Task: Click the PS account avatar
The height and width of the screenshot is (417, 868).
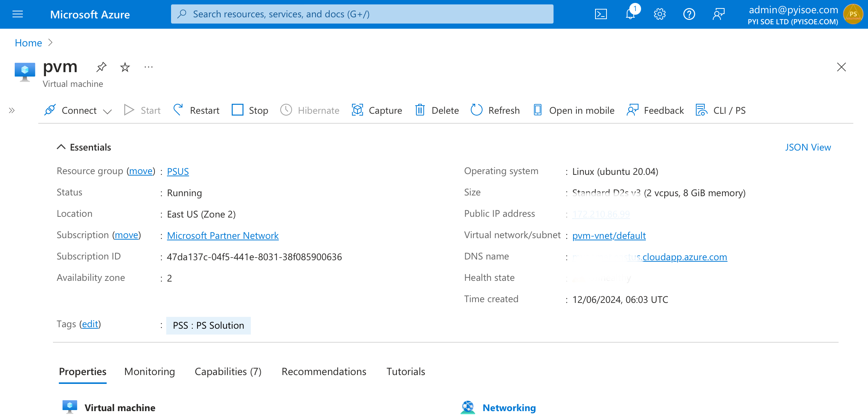Action: tap(853, 14)
